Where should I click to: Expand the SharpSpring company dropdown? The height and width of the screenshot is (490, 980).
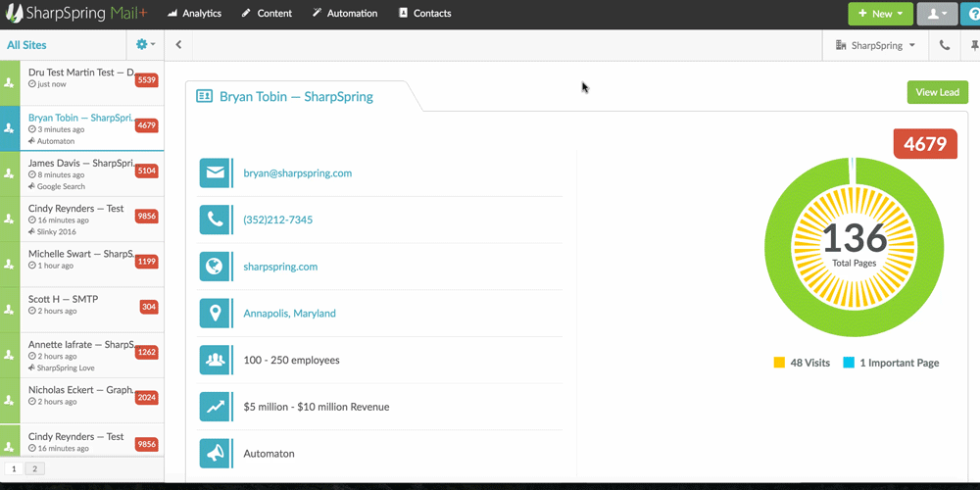point(875,45)
